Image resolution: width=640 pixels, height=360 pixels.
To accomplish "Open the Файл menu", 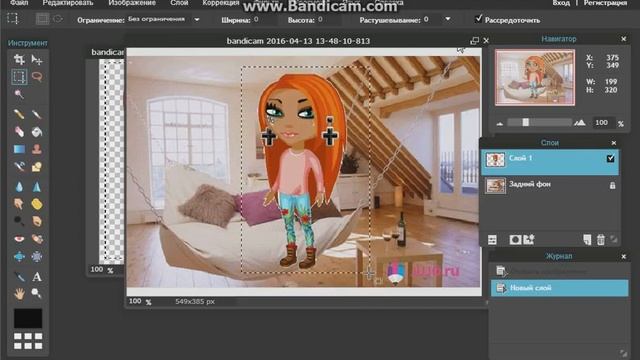I will click(x=19, y=3).
